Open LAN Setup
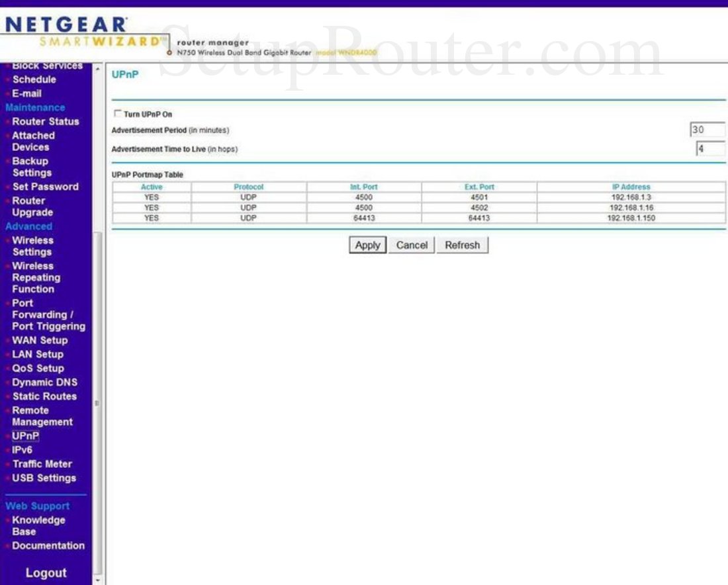Viewport: 728px width, 585px height. tap(38, 354)
